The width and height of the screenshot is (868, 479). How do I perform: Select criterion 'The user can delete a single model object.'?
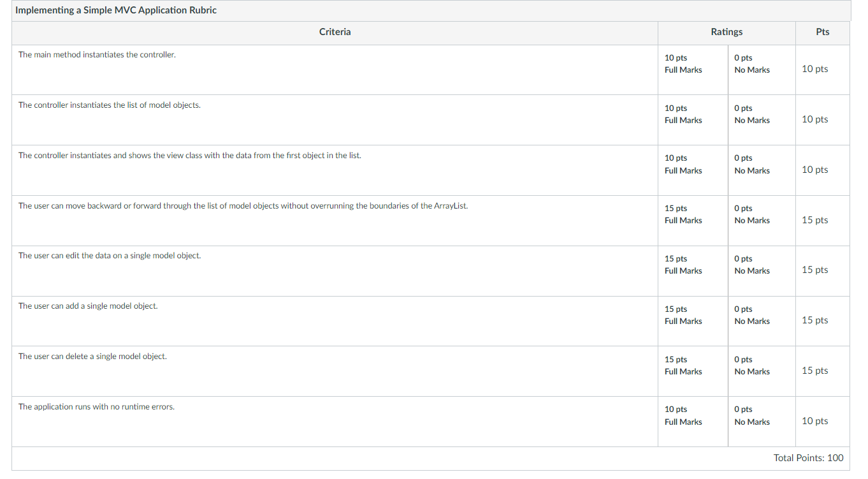(92, 357)
